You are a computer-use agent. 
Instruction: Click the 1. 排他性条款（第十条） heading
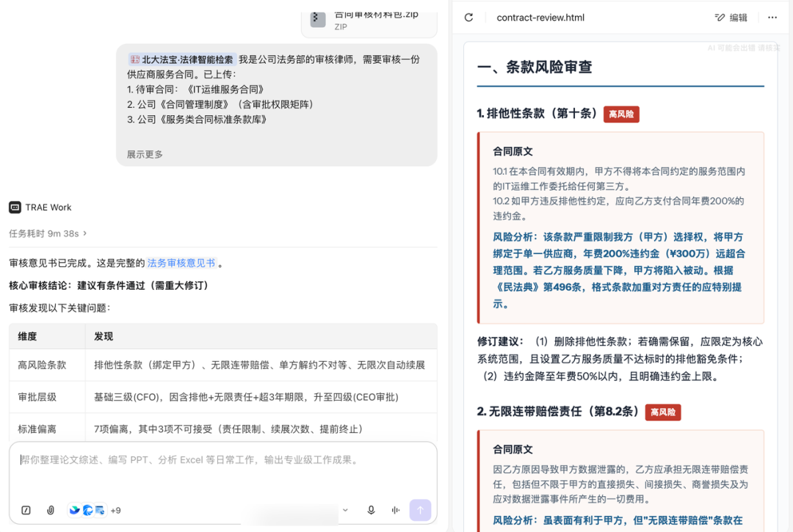pos(537,114)
